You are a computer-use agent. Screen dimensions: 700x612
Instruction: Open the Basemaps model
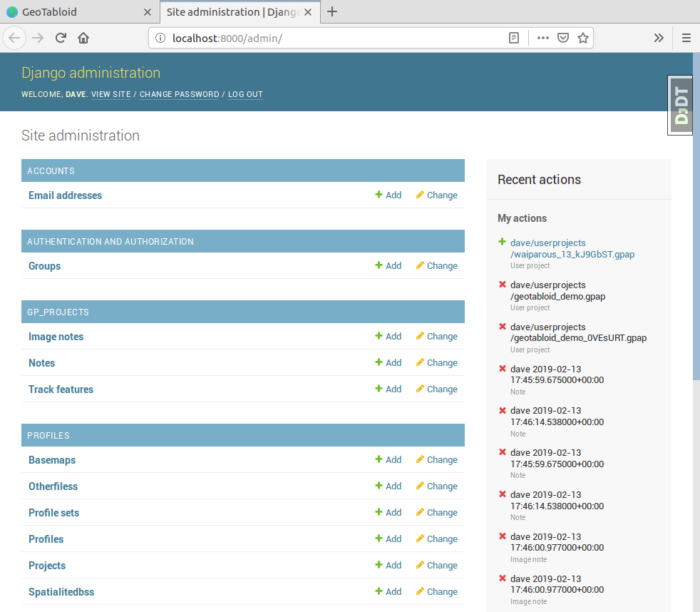click(52, 459)
